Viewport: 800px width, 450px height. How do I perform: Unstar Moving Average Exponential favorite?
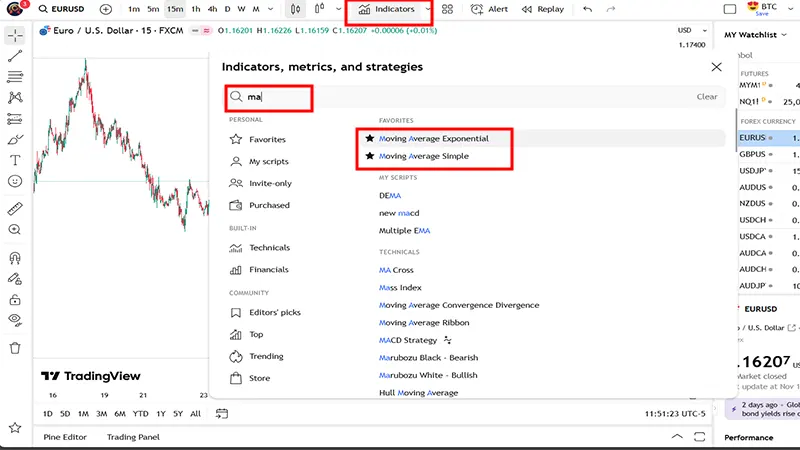(x=370, y=138)
